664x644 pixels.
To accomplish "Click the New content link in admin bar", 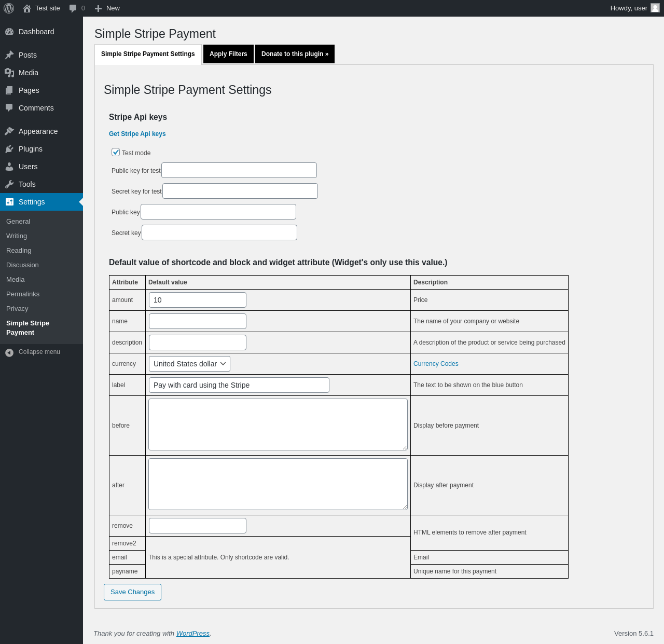I will click(x=107, y=8).
